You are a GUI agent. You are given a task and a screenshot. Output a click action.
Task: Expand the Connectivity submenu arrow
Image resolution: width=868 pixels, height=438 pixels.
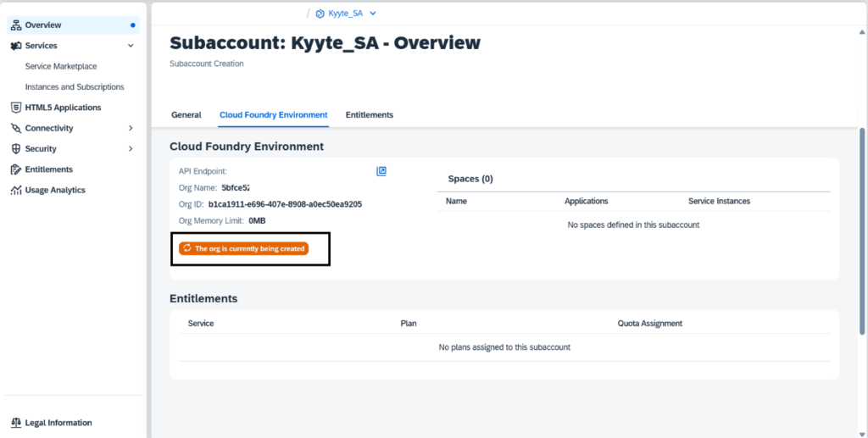pyautogui.click(x=131, y=128)
